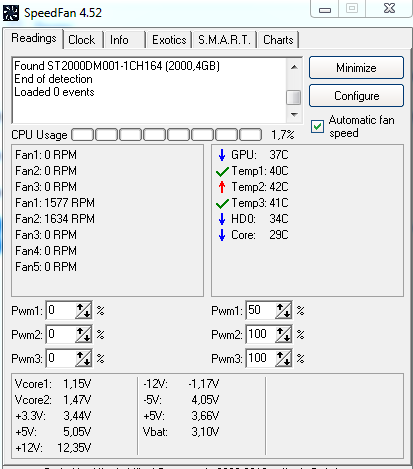Click the +5V 3,66V voltage reading

pyautogui.click(x=181, y=416)
